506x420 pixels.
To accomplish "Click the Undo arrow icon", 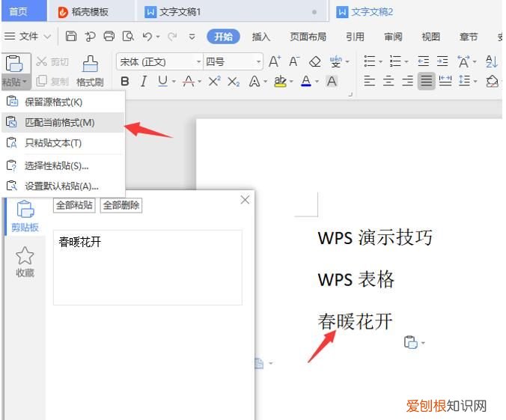I will tap(147, 36).
